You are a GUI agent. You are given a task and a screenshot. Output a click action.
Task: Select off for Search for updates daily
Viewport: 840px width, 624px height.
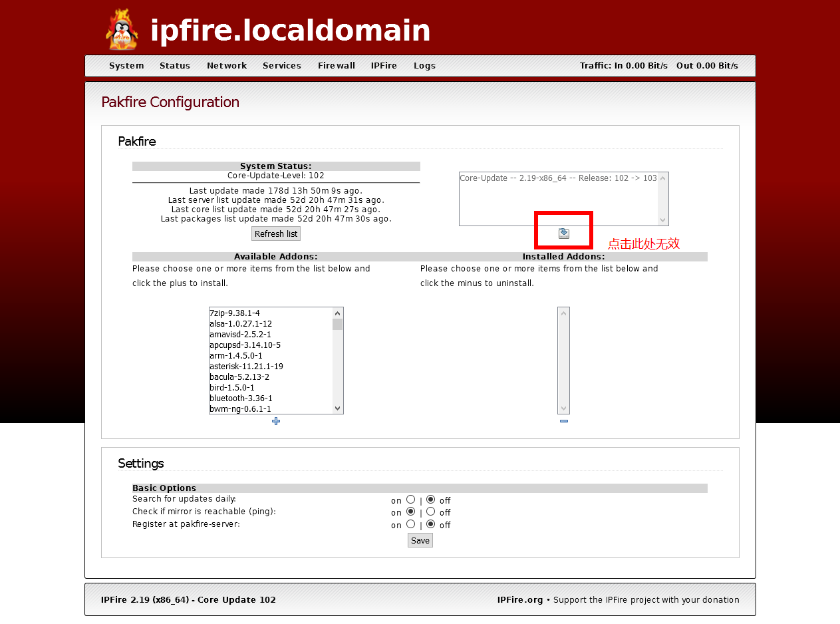pos(430,500)
